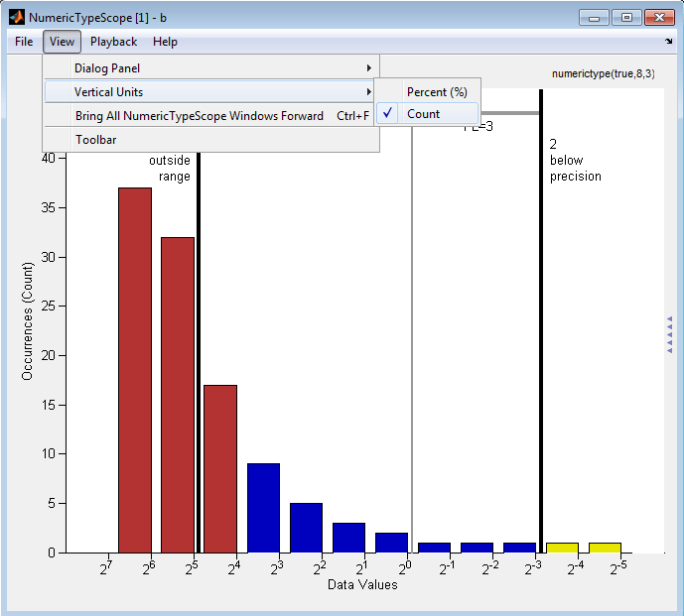This screenshot has height=616, width=684.
Task: Select Vertical Units menu entry
Action: (209, 92)
